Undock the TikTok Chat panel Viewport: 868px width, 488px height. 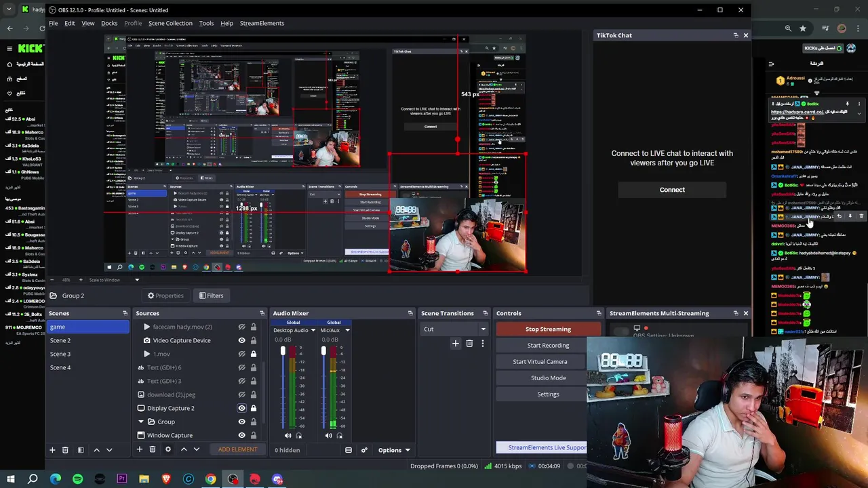pyautogui.click(x=736, y=35)
